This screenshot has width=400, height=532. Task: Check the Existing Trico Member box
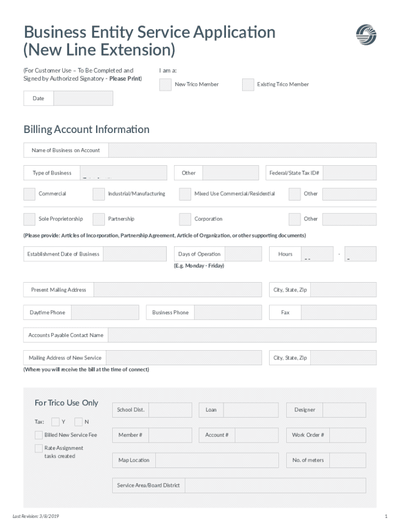[x=248, y=85]
